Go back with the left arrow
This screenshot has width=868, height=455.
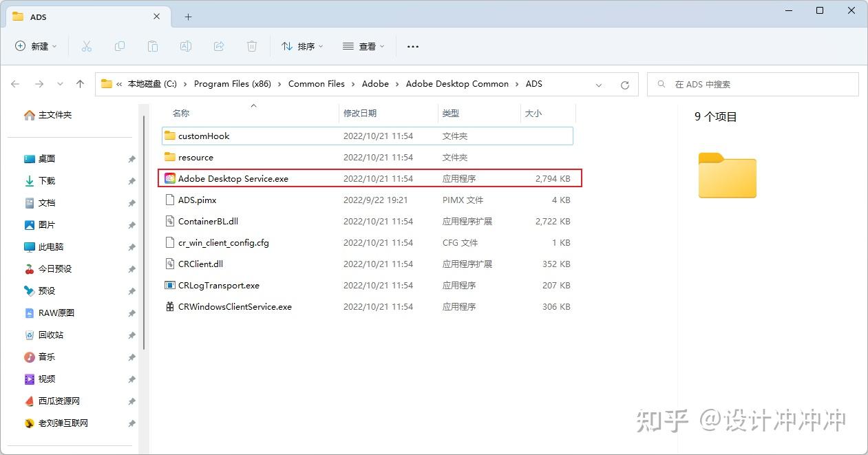click(16, 84)
